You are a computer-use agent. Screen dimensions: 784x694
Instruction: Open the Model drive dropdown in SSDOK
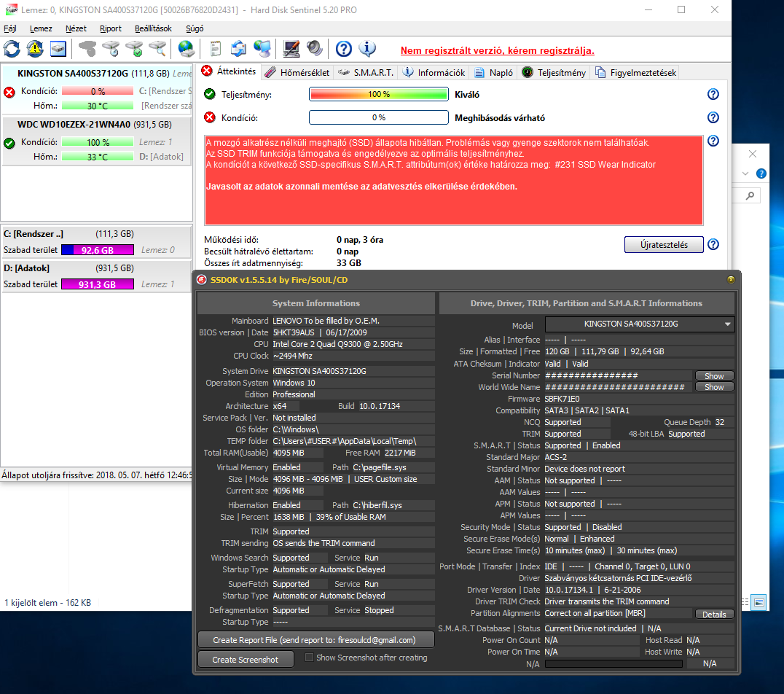pos(640,324)
